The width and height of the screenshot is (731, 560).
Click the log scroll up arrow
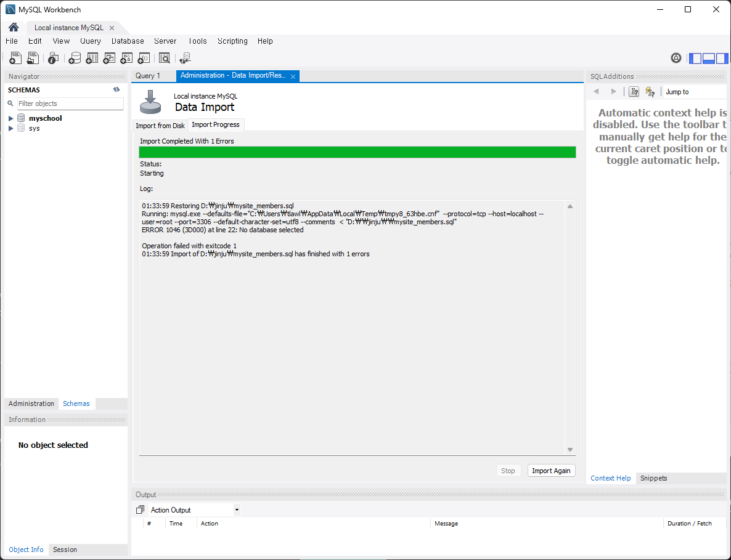pyautogui.click(x=570, y=206)
